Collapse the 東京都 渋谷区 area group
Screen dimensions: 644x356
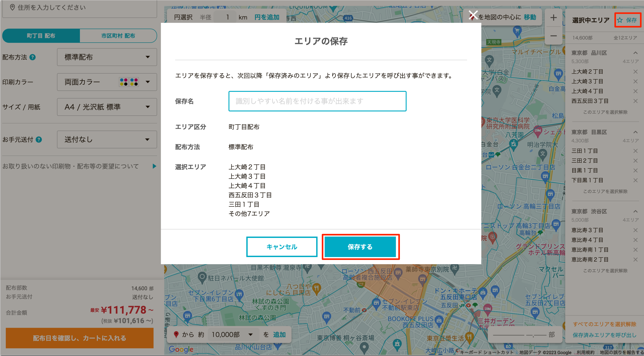635,211
